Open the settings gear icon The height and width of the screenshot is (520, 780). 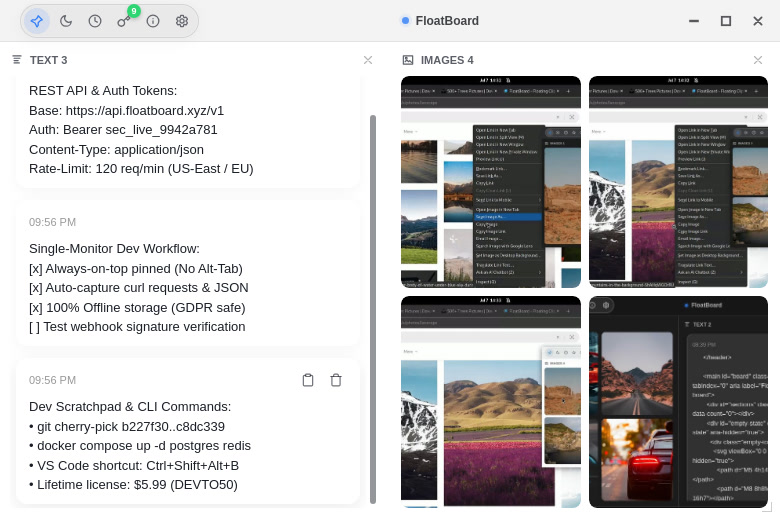click(x=182, y=21)
